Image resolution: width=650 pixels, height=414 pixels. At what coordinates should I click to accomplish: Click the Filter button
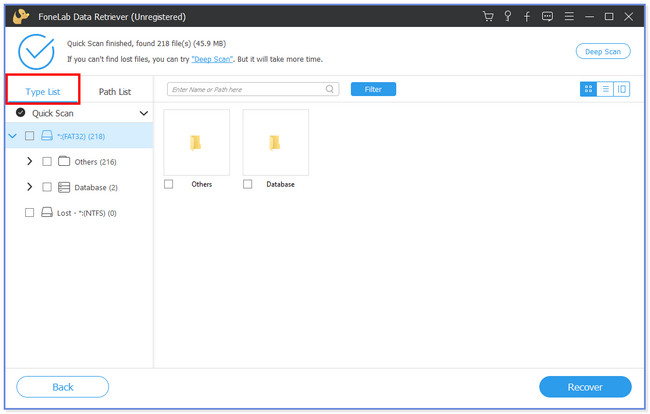click(373, 89)
